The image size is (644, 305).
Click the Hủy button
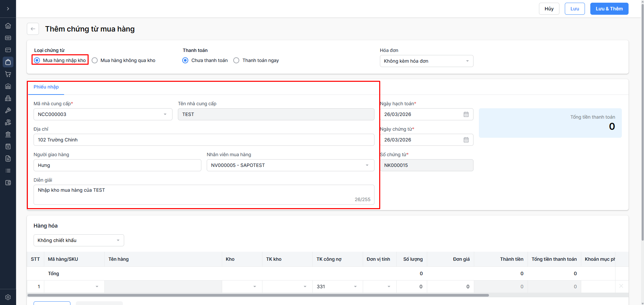click(x=549, y=9)
